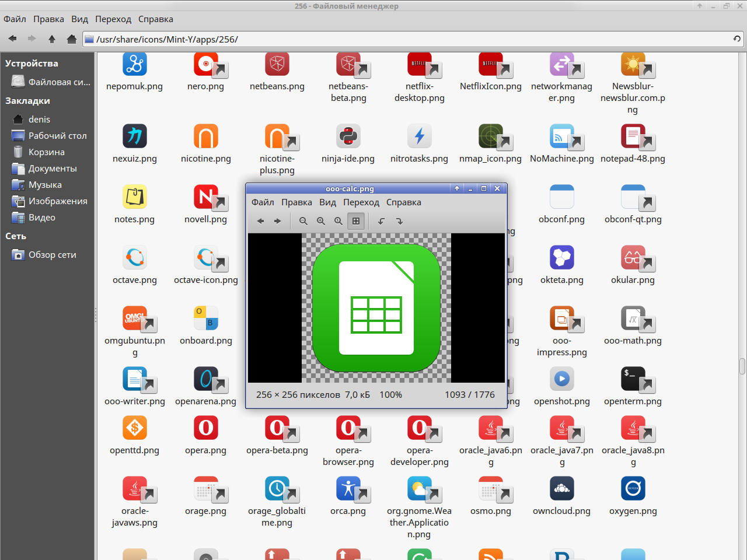This screenshot has height=560, width=747.
Task: Go up to parent folder
Action: click(52, 39)
